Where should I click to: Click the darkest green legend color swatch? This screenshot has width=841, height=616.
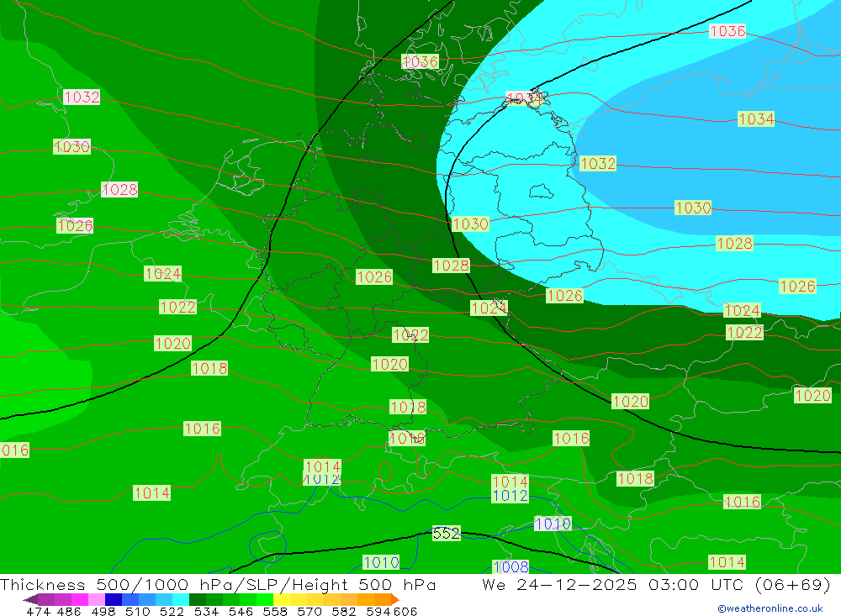coord(198,599)
